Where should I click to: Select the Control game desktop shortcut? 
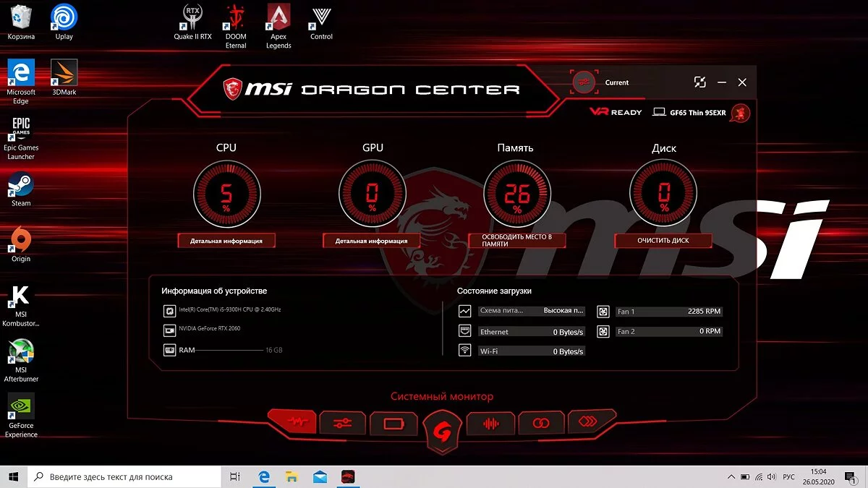[321, 22]
